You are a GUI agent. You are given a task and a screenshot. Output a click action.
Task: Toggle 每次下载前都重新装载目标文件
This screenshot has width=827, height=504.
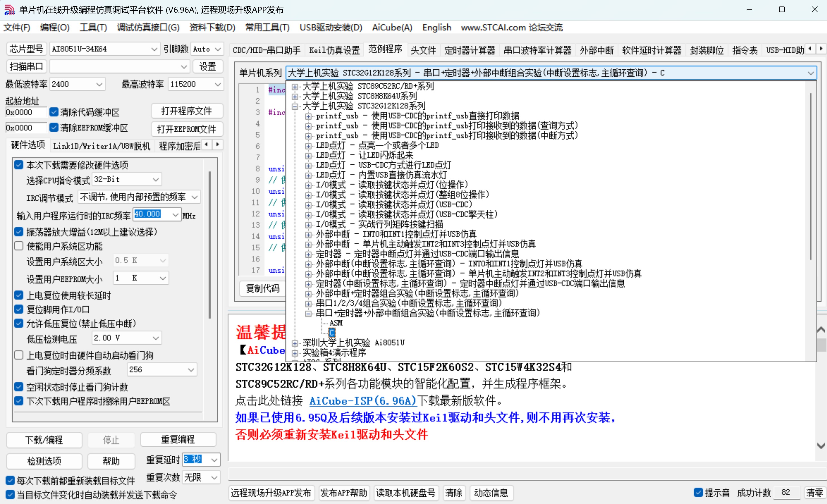[x=10, y=480]
